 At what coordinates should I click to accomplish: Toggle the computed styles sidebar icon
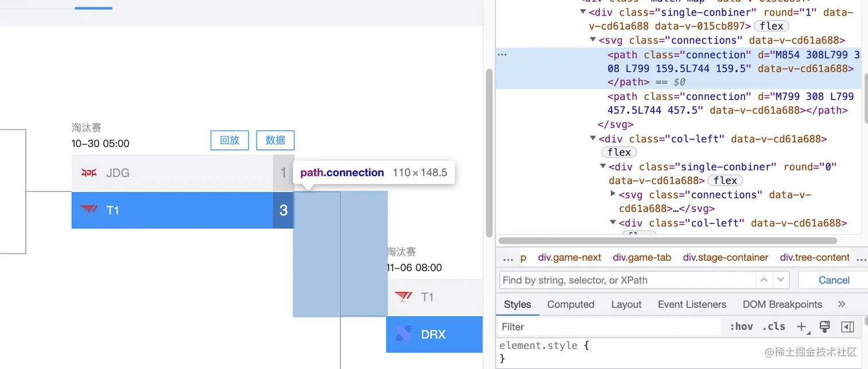tap(847, 326)
